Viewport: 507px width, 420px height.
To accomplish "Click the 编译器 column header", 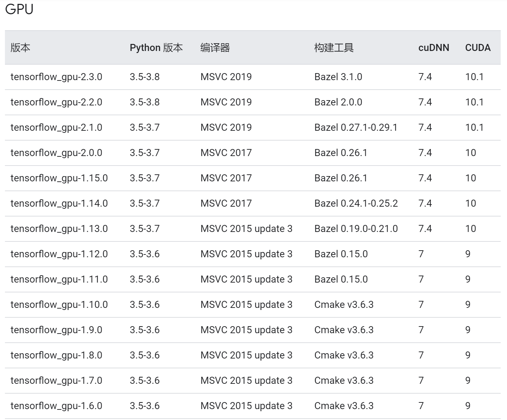I will [x=215, y=48].
